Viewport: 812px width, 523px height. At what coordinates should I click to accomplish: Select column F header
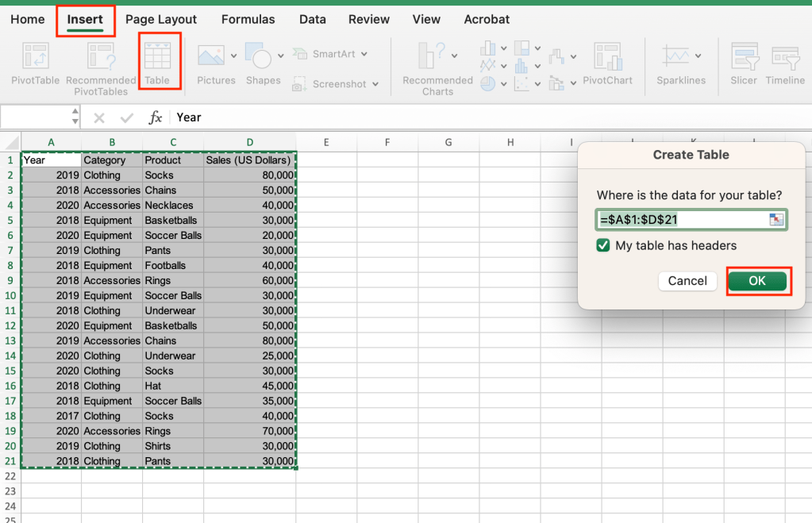pyautogui.click(x=387, y=142)
